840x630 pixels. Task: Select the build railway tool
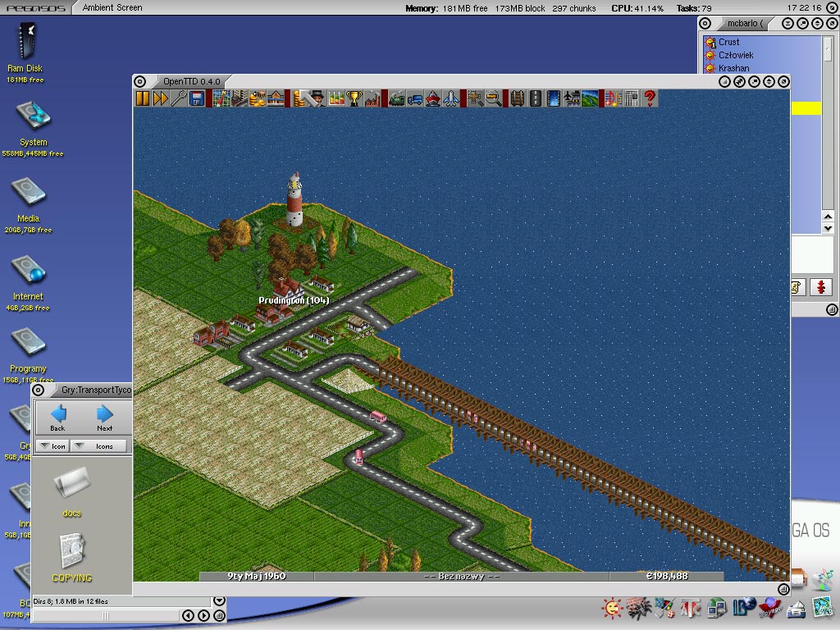pos(517,98)
